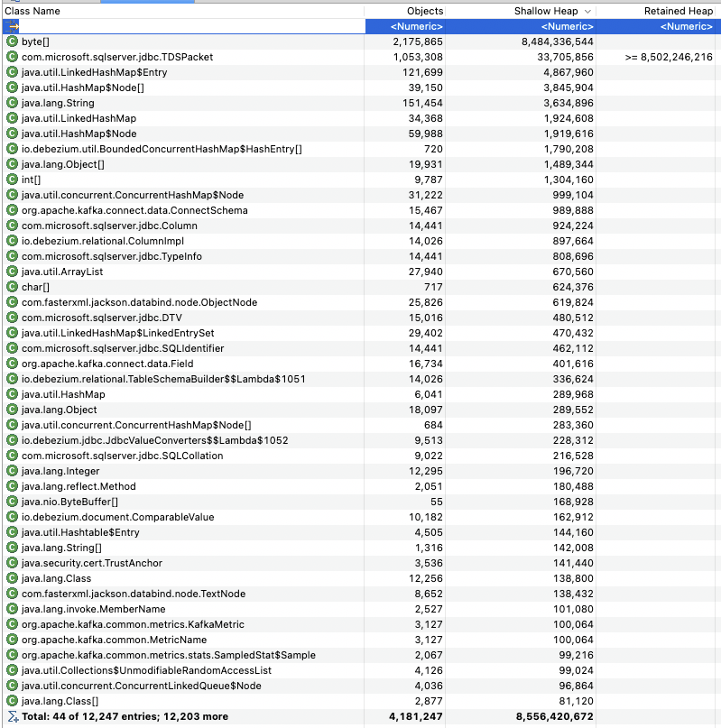Click the class icon for com.microsoft.sqlserver.jdbc.DTV
This screenshot has width=721, height=728.
[12, 318]
